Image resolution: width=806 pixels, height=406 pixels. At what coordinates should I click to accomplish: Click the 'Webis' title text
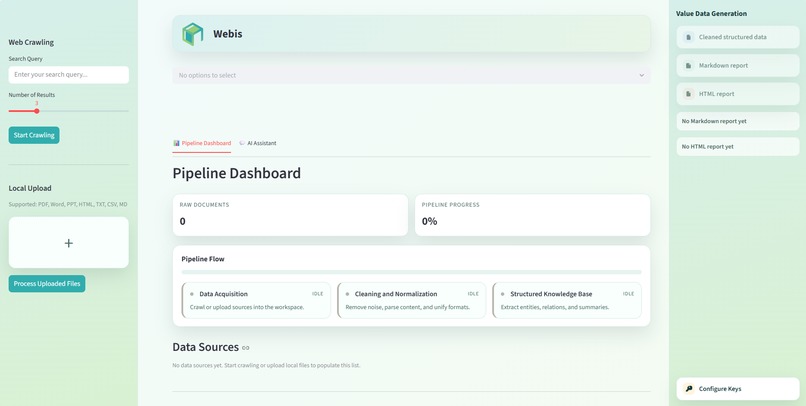click(x=228, y=34)
